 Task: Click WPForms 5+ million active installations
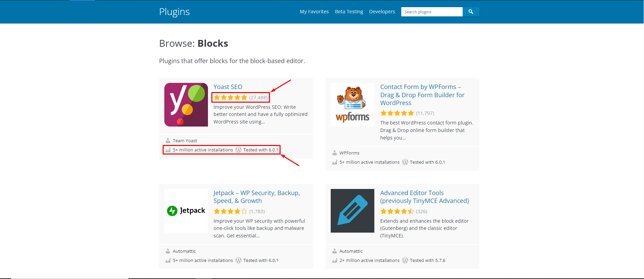tap(370, 162)
